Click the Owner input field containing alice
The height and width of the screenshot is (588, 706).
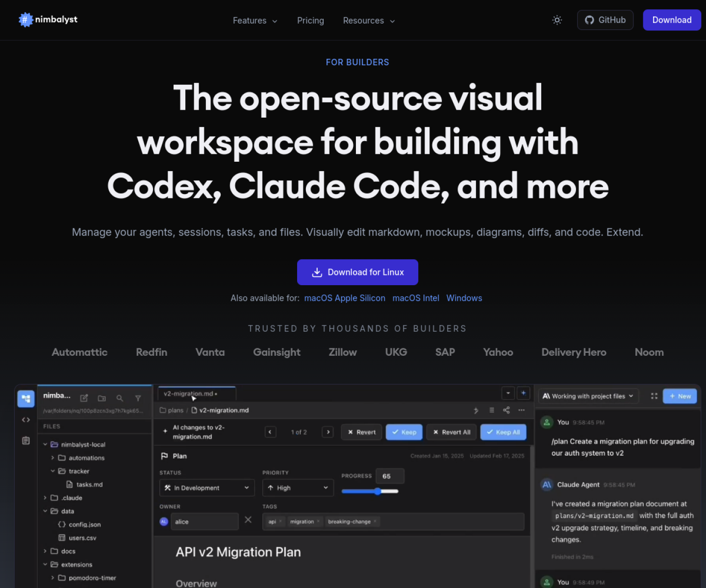(204, 522)
